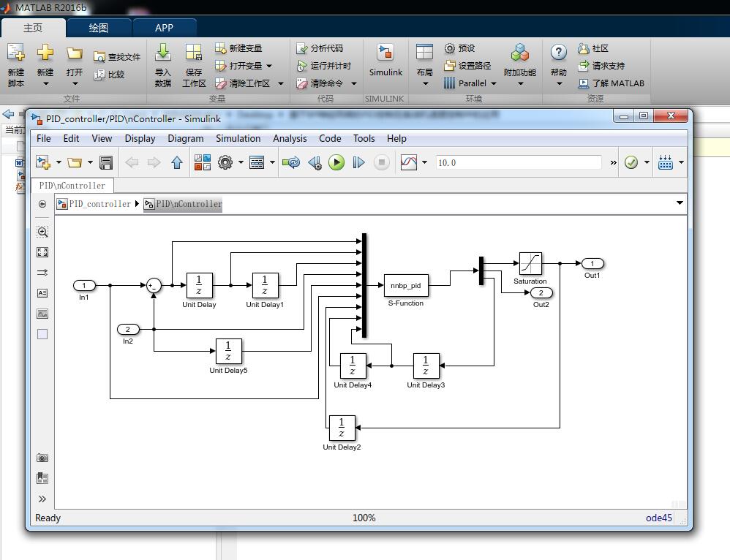Click the Step Forward simulation button
Image resolution: width=730 pixels, height=560 pixels.
point(358,162)
